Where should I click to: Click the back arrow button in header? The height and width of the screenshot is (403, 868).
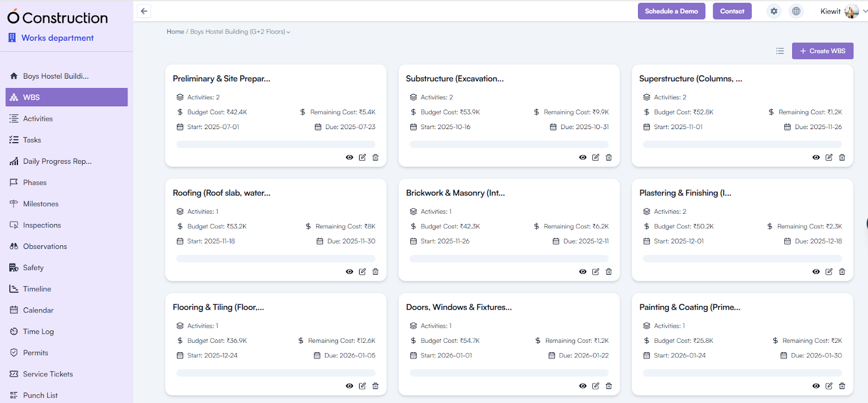144,11
